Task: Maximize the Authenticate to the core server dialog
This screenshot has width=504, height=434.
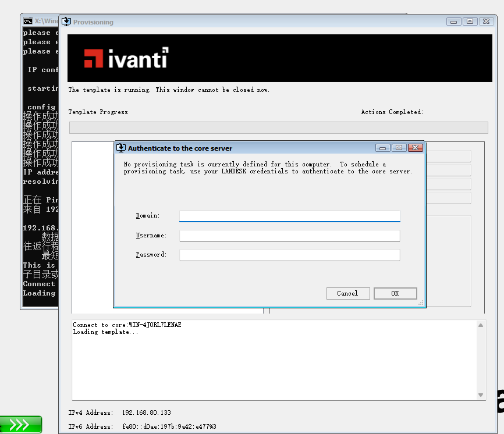Action: click(399, 148)
